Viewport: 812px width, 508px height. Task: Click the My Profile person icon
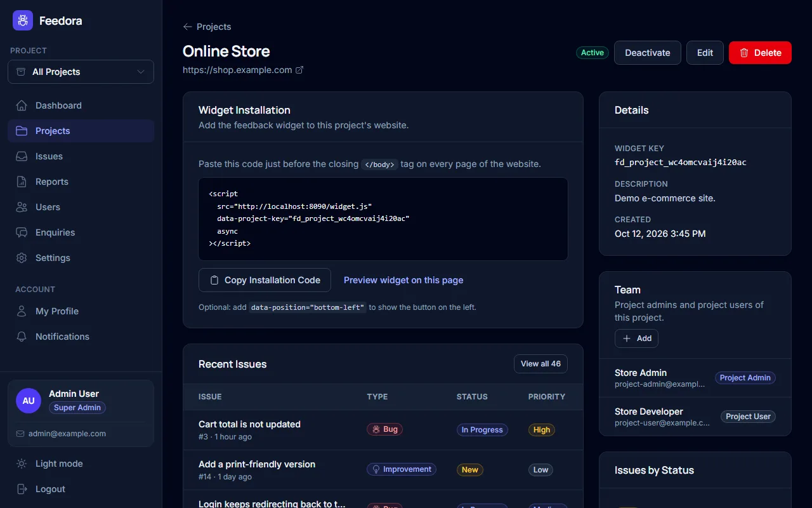pos(22,311)
